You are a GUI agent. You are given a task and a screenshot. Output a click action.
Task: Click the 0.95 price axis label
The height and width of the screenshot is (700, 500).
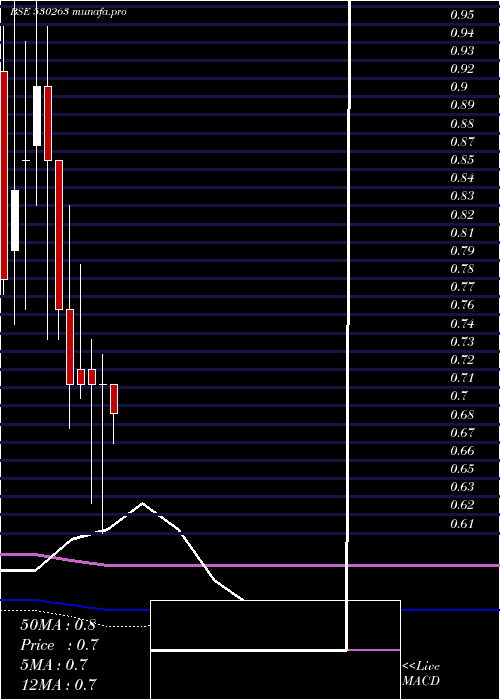coord(462,15)
